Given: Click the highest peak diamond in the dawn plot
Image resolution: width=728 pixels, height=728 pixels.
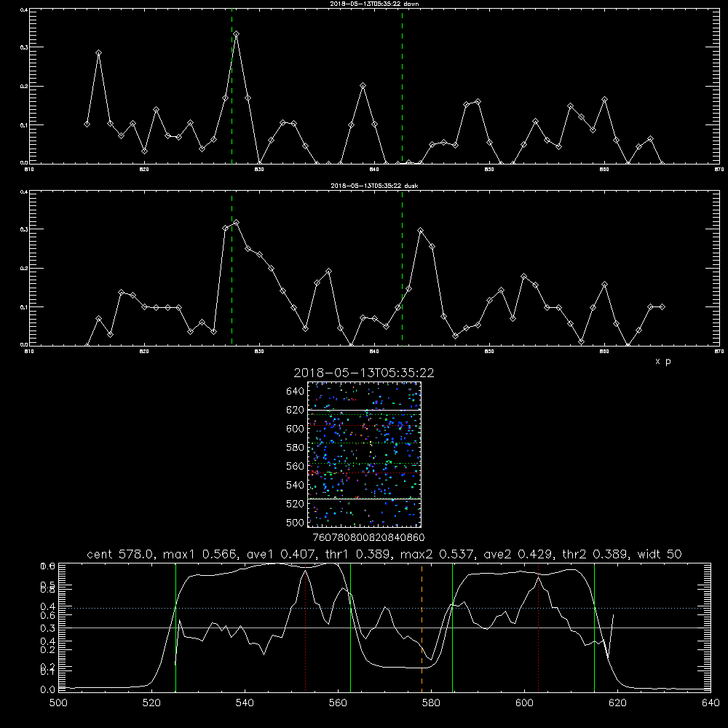Looking at the screenshot, I should (237, 34).
